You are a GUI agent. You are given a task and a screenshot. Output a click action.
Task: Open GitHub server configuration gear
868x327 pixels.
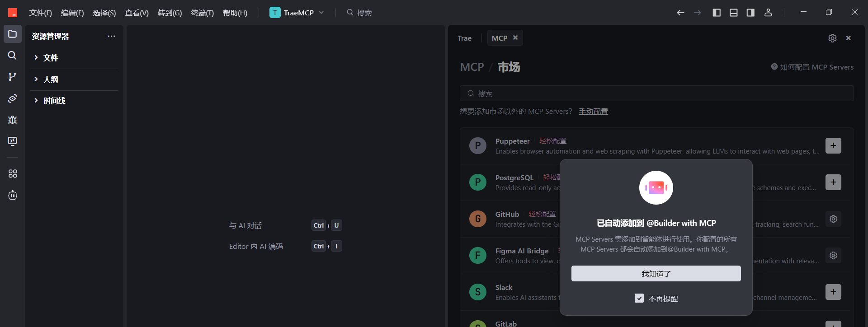point(833,219)
